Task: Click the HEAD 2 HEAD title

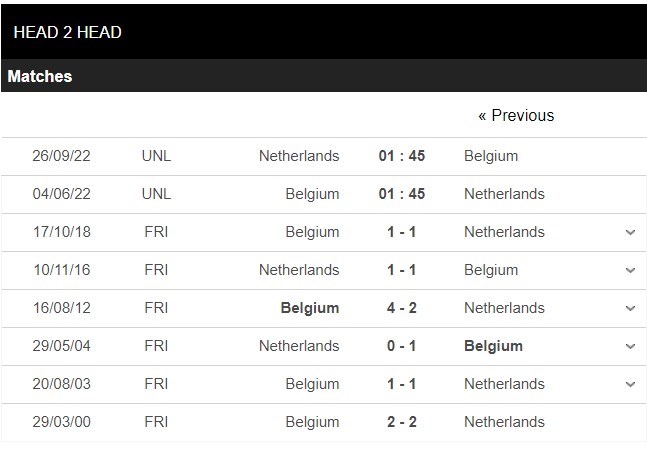Action: pos(68,33)
